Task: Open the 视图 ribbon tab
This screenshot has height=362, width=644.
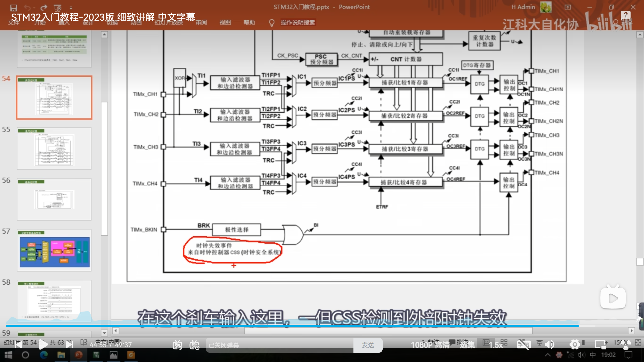Action: pyautogui.click(x=225, y=23)
